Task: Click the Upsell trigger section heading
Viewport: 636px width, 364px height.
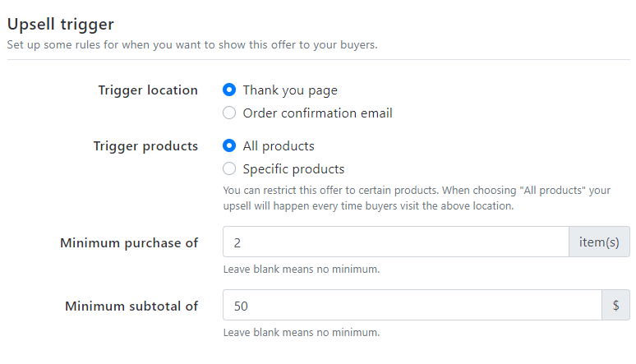Action: (x=61, y=25)
